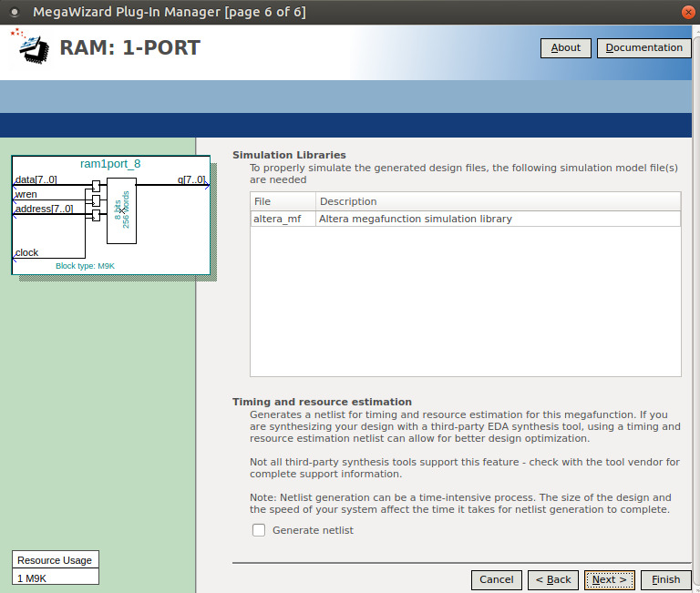Click the wren register symbol

[x=96, y=200]
